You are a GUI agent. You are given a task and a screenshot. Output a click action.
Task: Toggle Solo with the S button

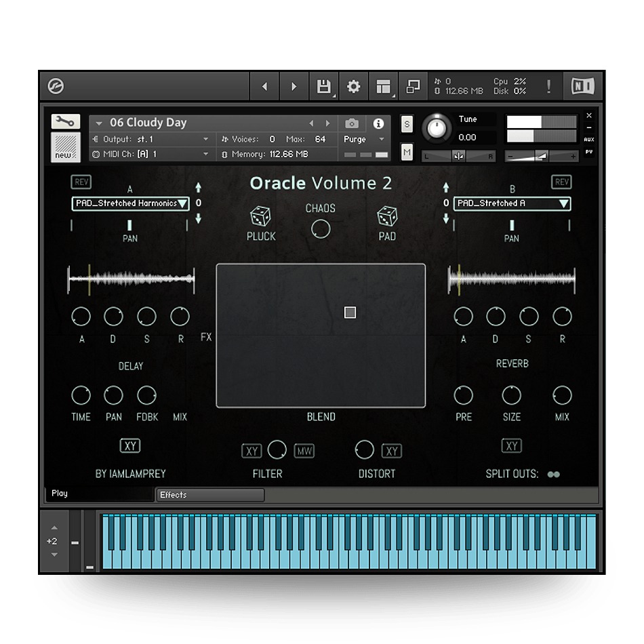[407, 123]
